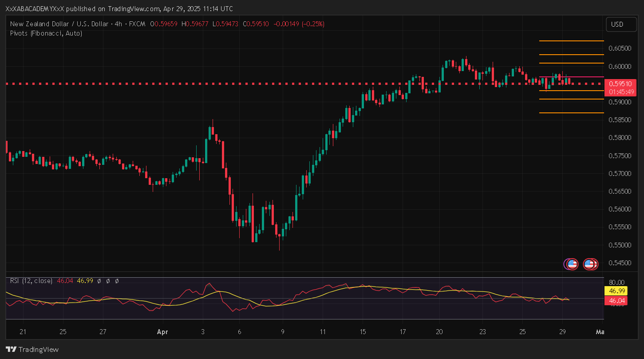
Task: Click the 21 date label on time axis
Action: tap(23, 332)
